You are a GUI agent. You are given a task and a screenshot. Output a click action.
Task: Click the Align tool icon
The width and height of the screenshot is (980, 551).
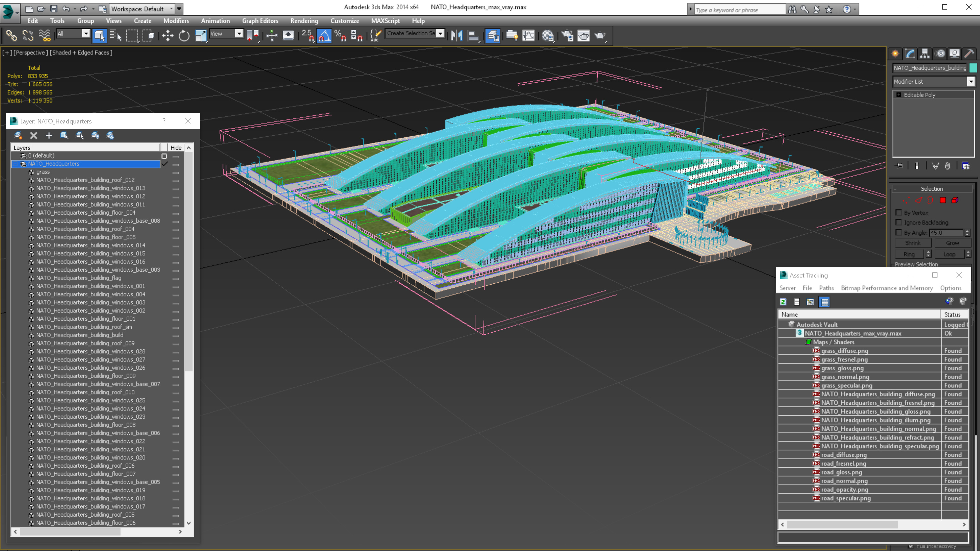pos(473,35)
